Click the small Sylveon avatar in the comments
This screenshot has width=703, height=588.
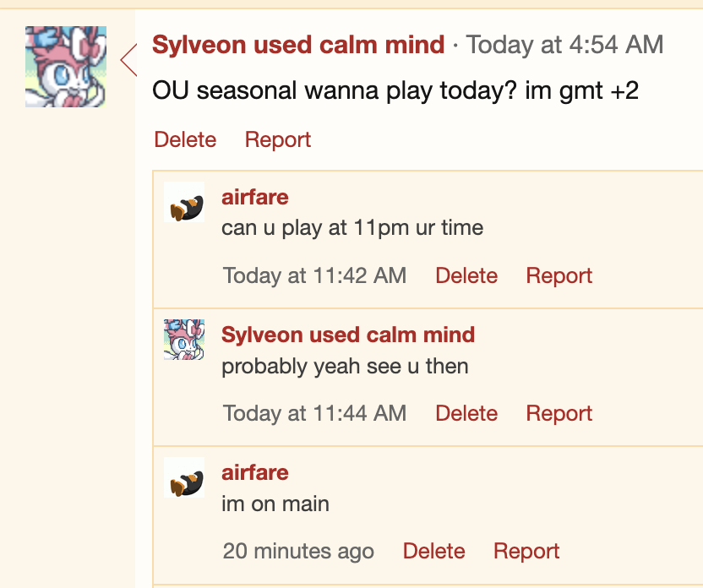click(184, 340)
